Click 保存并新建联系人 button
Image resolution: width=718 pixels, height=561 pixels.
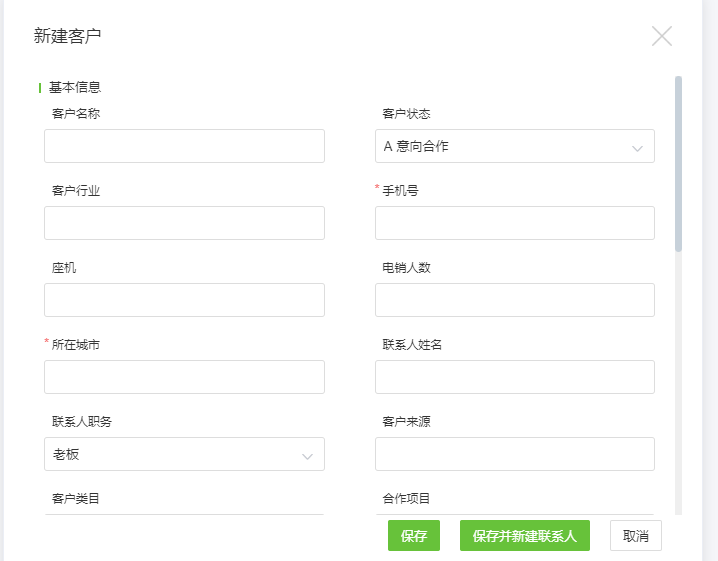[525, 535]
